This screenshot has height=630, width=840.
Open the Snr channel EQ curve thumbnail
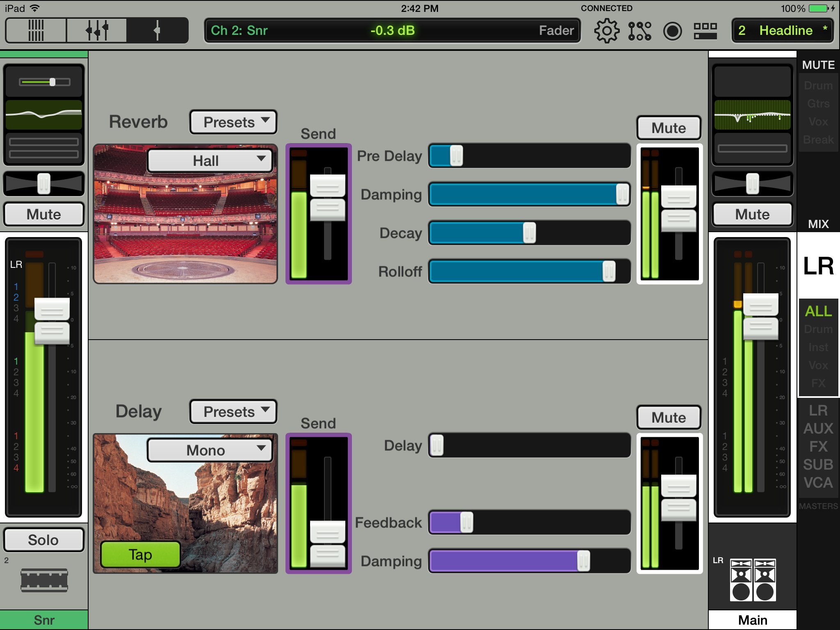pos(44,114)
